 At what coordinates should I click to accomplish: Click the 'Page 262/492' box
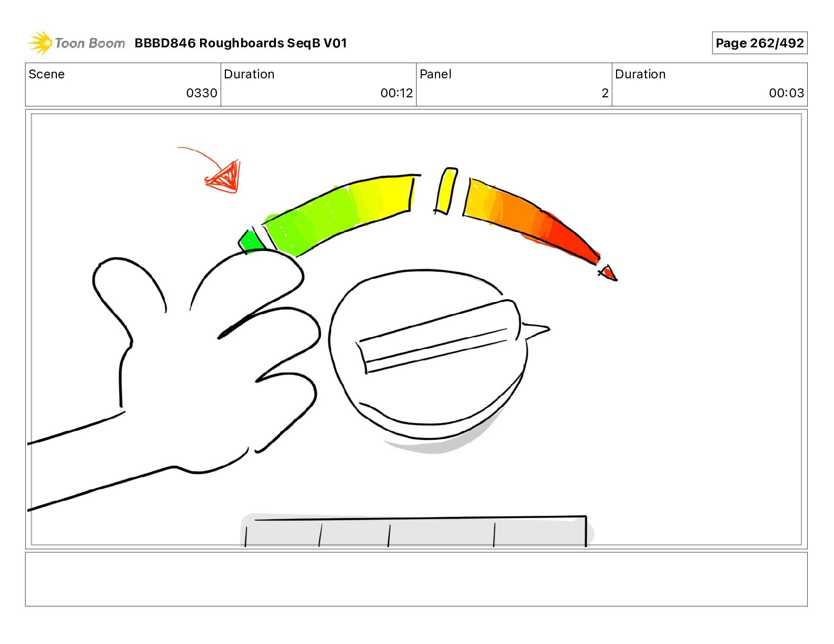(759, 43)
